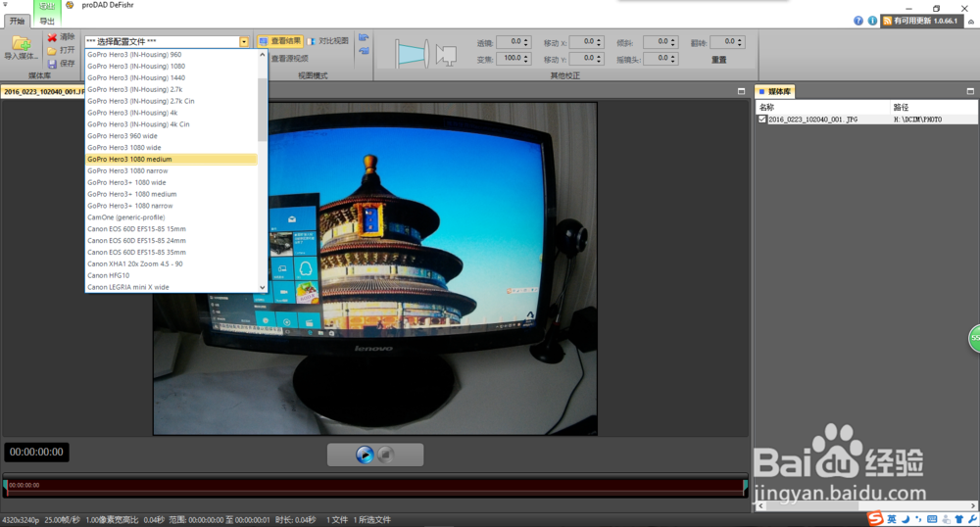This screenshot has width=980, height=527.
Task: Maximize the 媒体库 media library panel
Action: pyautogui.click(x=970, y=91)
